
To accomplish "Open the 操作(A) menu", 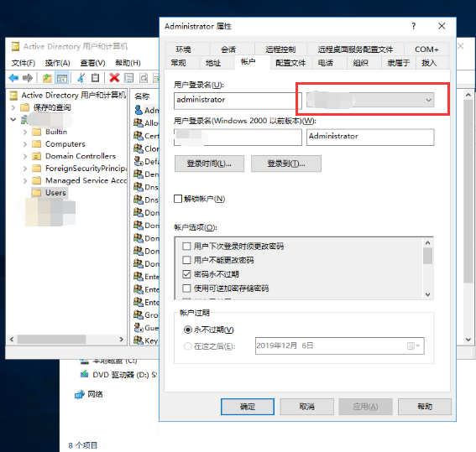I will (x=58, y=63).
